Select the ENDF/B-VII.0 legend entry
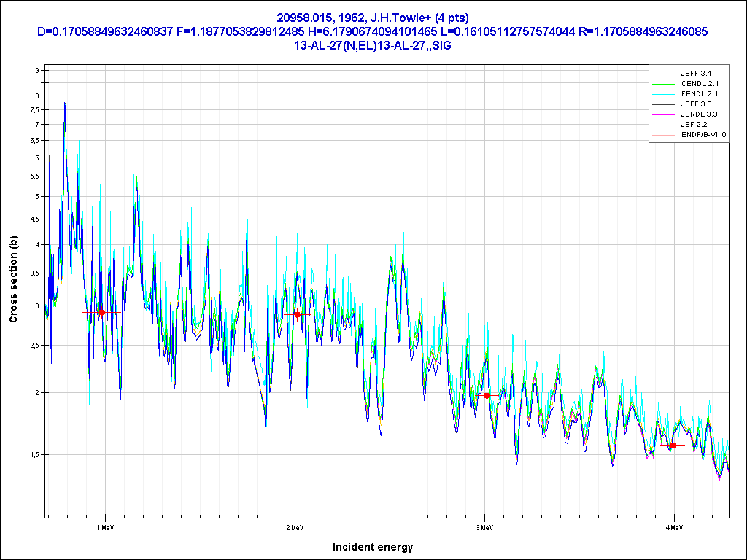This screenshot has height=560, width=747. 703,135
